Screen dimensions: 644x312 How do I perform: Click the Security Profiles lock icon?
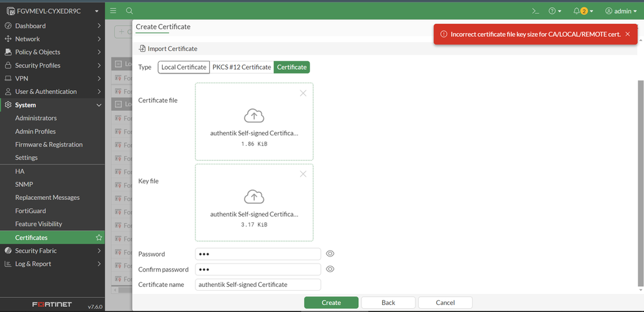click(7, 65)
